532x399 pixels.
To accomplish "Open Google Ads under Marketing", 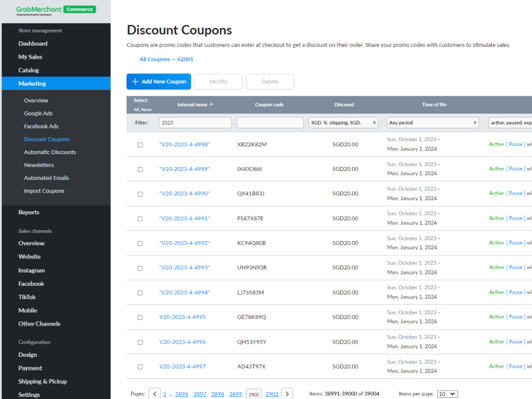I will (x=38, y=113).
